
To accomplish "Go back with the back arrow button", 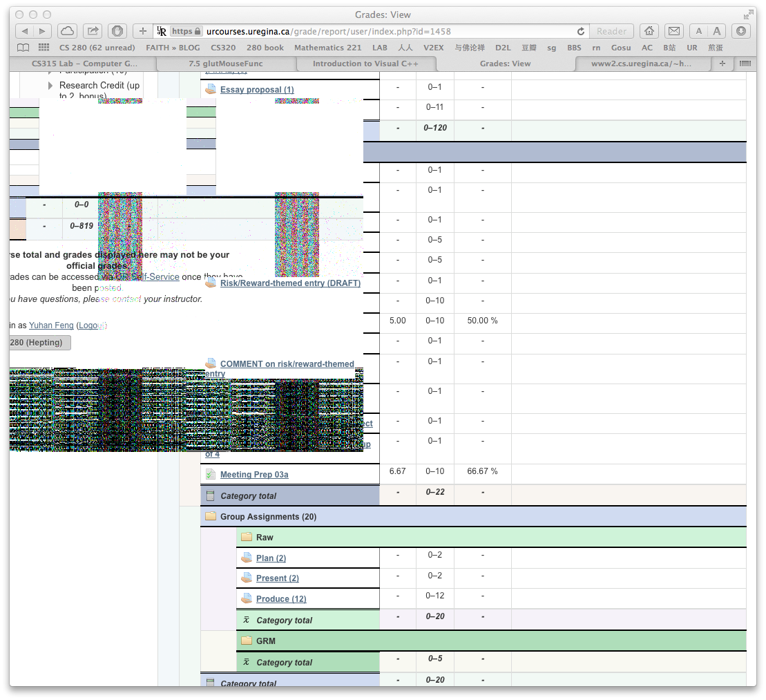I will tap(25, 31).
